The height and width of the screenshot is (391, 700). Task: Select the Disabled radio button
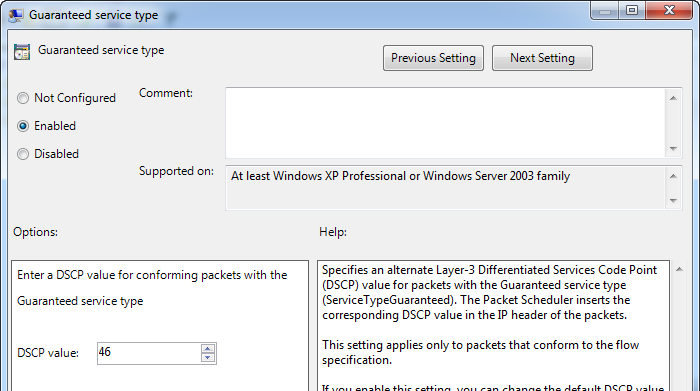point(23,154)
